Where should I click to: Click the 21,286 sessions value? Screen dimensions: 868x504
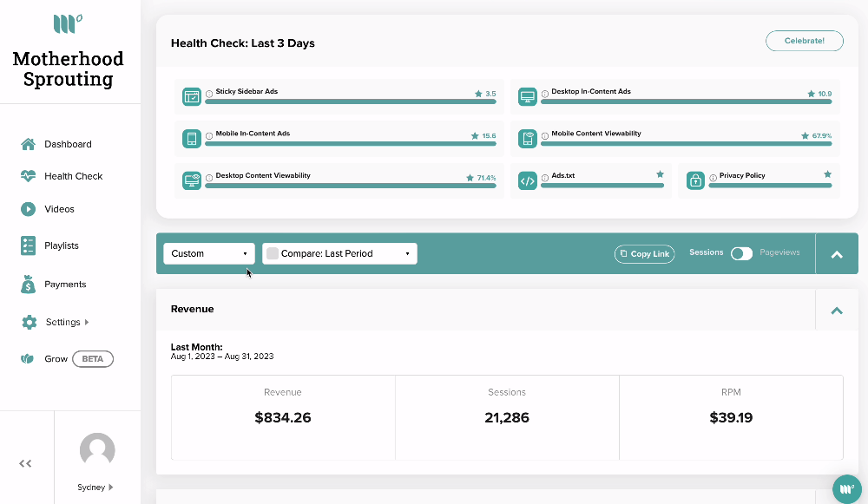pyautogui.click(x=507, y=418)
